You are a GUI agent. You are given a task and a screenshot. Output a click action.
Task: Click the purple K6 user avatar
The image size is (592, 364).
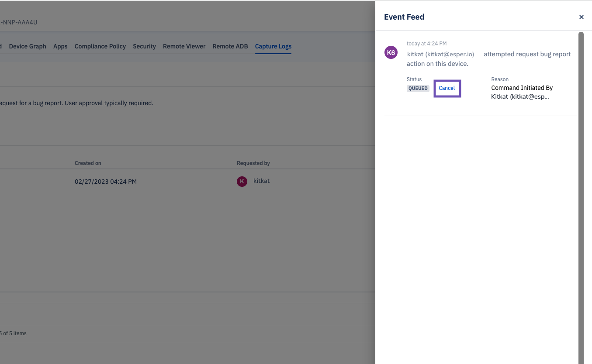(391, 53)
